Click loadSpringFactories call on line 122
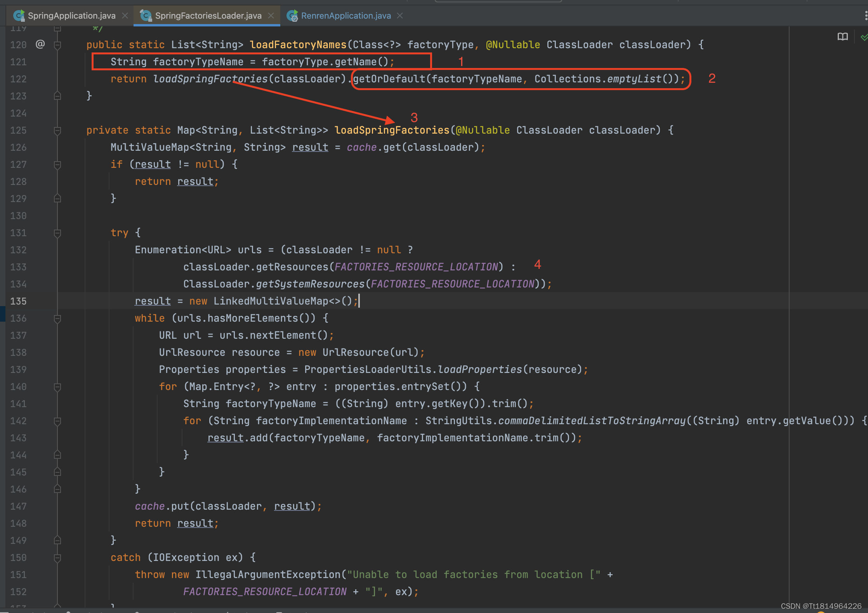Viewport: 868px width, 613px height. (210, 79)
